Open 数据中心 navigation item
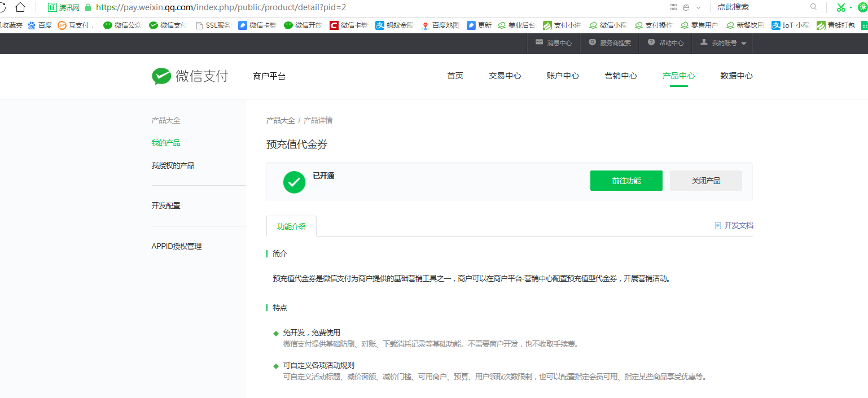This screenshot has height=398, width=868. [x=737, y=76]
